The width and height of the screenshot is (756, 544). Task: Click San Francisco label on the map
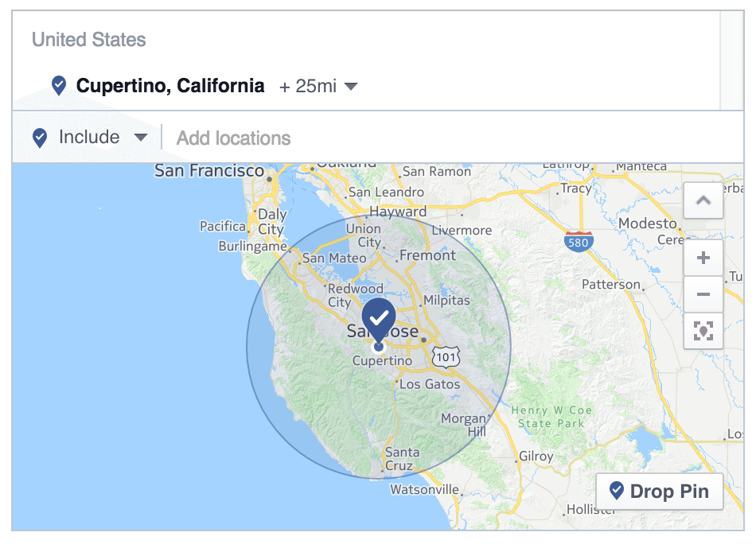click(209, 170)
